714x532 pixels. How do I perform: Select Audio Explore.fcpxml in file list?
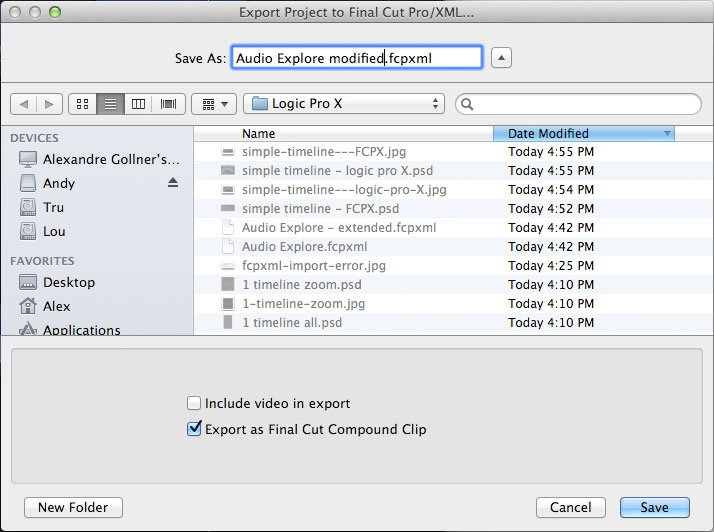[x=304, y=247]
